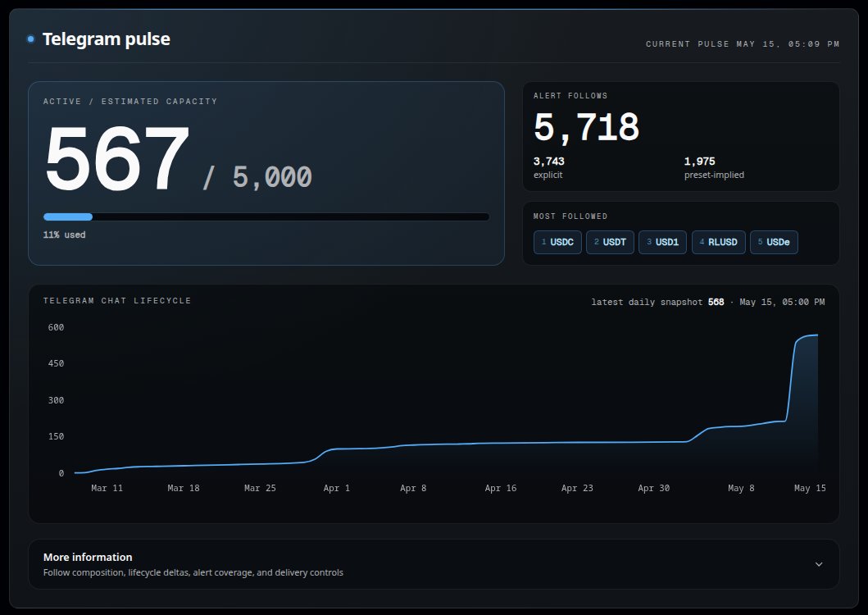The width and height of the screenshot is (868, 615).
Task: Select the USDe most-followed chip
Action: click(x=774, y=242)
